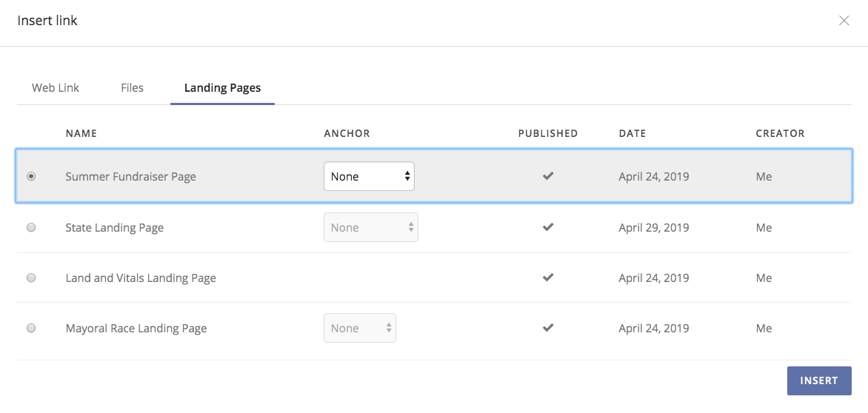Click the PUBLISHED column header
868x413 pixels.
548,133
